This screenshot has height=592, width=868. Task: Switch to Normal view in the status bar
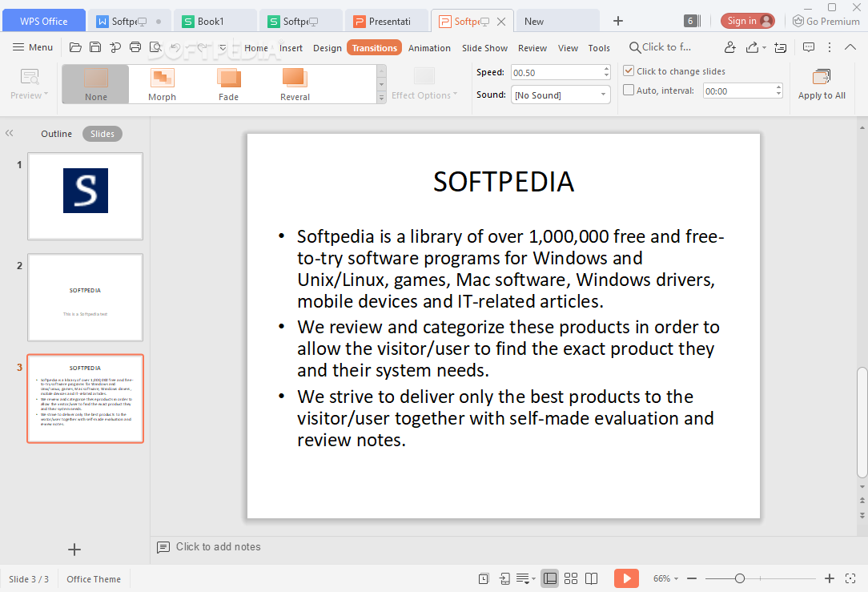coord(549,578)
